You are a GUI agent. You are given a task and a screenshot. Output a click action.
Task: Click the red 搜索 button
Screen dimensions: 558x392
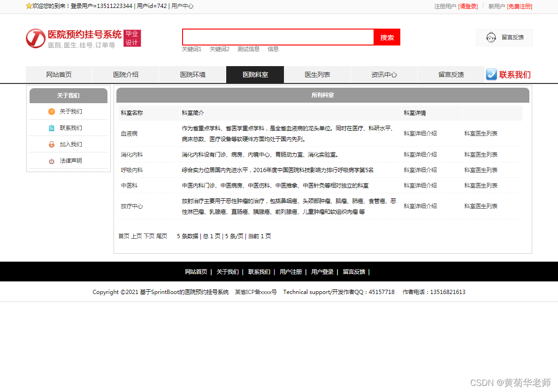point(387,37)
